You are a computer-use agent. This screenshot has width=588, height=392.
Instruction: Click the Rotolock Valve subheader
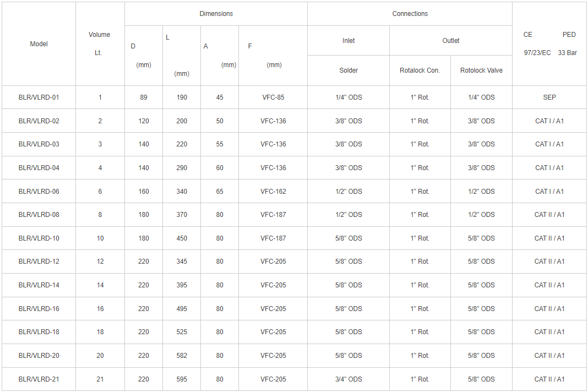coord(481,70)
